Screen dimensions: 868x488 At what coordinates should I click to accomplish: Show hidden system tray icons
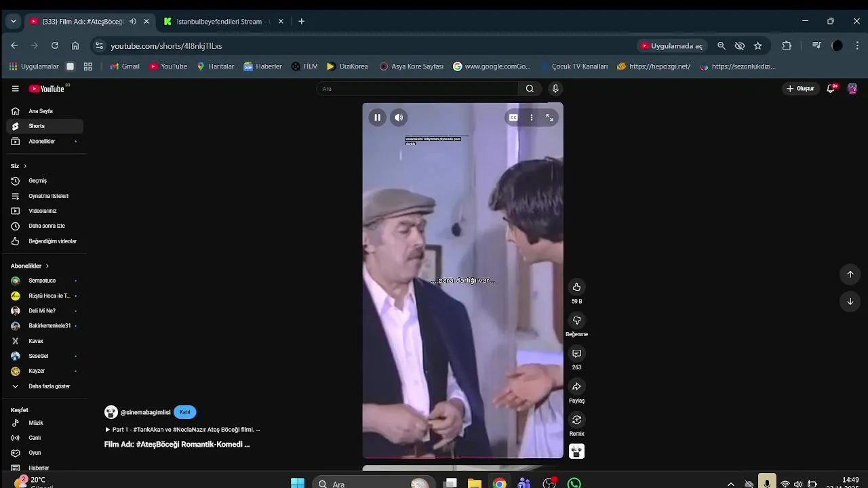click(730, 484)
